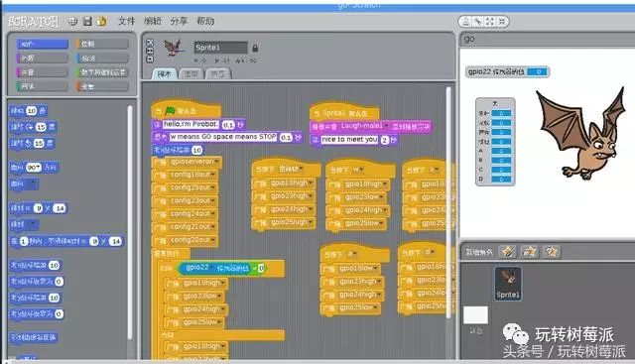Set rotation style to left-right flip only
Viewport: 635px width, 364px height.
coord(150,51)
